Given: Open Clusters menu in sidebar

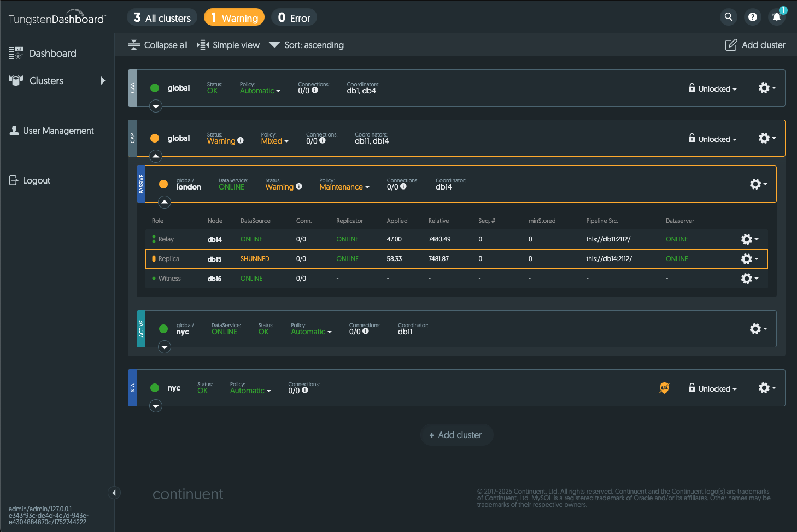Looking at the screenshot, I should 36,80.
